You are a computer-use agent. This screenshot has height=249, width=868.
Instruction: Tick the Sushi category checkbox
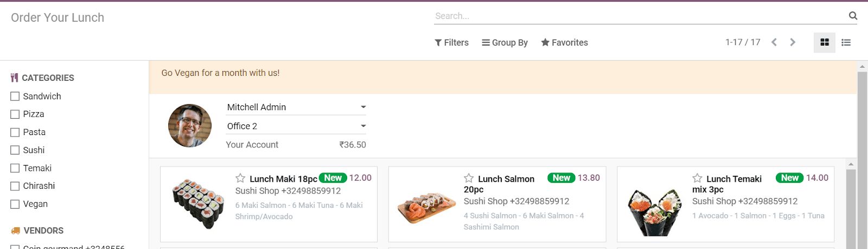15,150
